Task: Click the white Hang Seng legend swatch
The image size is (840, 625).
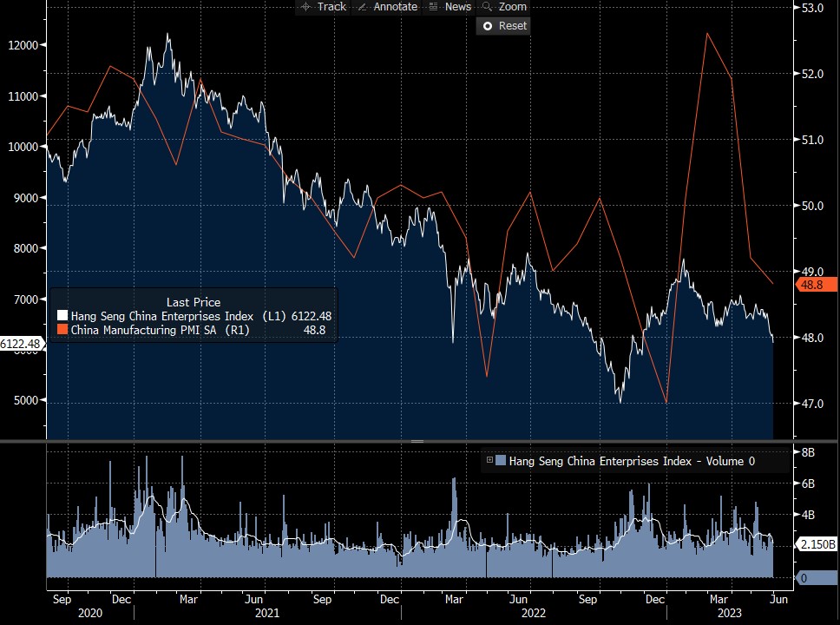Action: click(62, 316)
